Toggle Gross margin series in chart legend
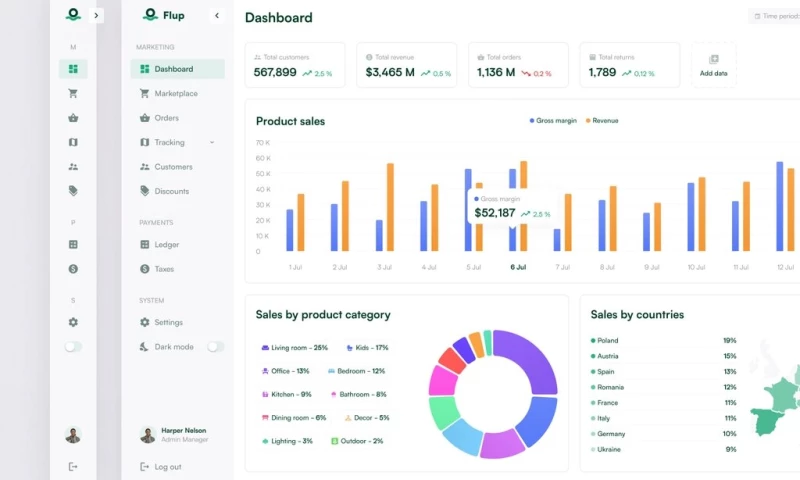This screenshot has height=480, width=800. pyautogui.click(x=554, y=121)
